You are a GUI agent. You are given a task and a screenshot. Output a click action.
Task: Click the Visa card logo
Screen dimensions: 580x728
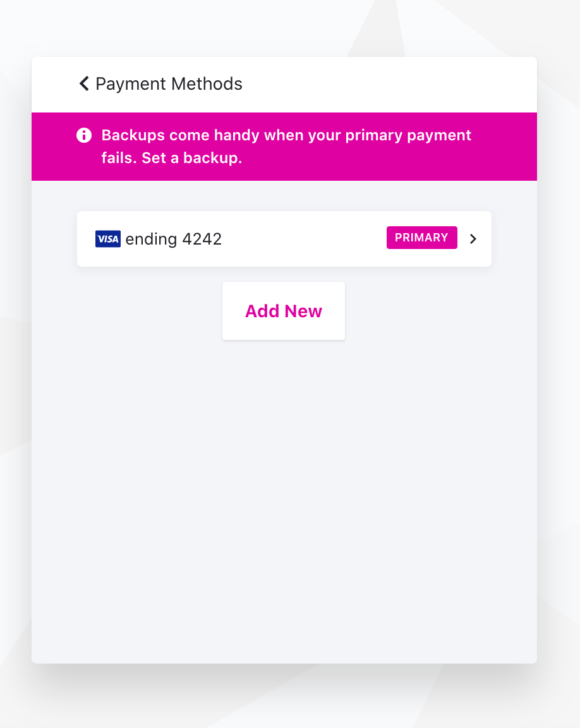(x=108, y=239)
